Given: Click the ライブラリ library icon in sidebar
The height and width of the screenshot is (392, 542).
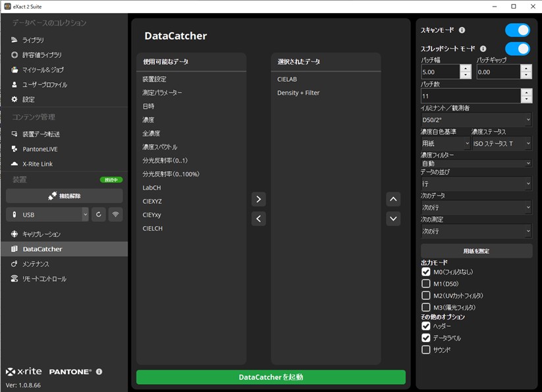Looking at the screenshot, I should tap(14, 40).
